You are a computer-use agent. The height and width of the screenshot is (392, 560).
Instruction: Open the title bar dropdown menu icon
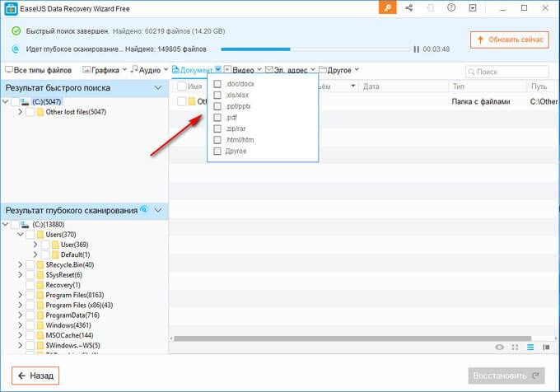[x=473, y=7]
